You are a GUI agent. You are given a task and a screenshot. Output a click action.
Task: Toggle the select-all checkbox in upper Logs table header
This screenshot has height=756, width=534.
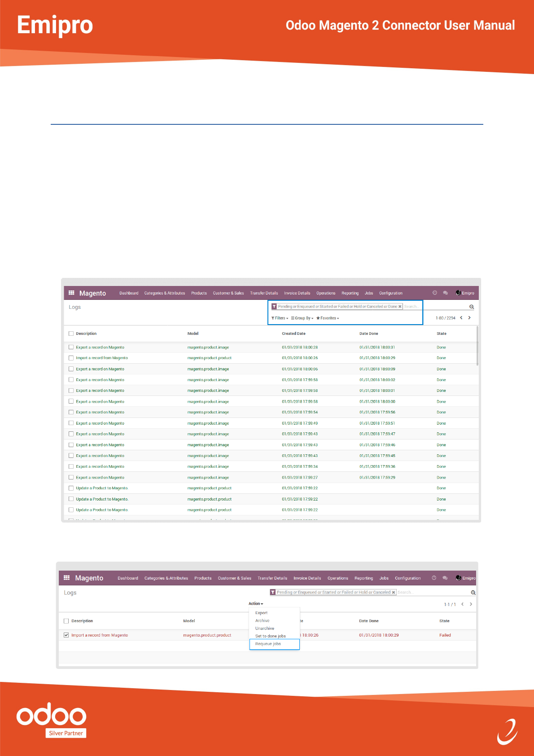point(71,334)
